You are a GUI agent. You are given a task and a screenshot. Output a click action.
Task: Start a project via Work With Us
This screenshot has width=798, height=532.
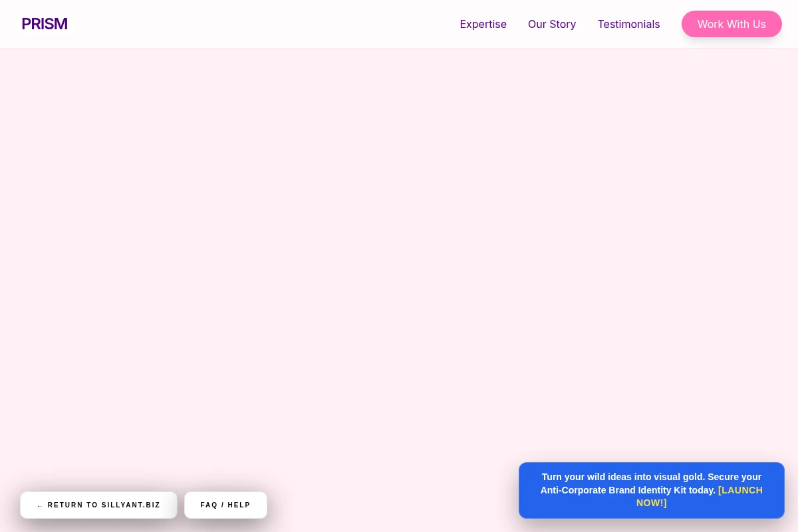coord(731,24)
